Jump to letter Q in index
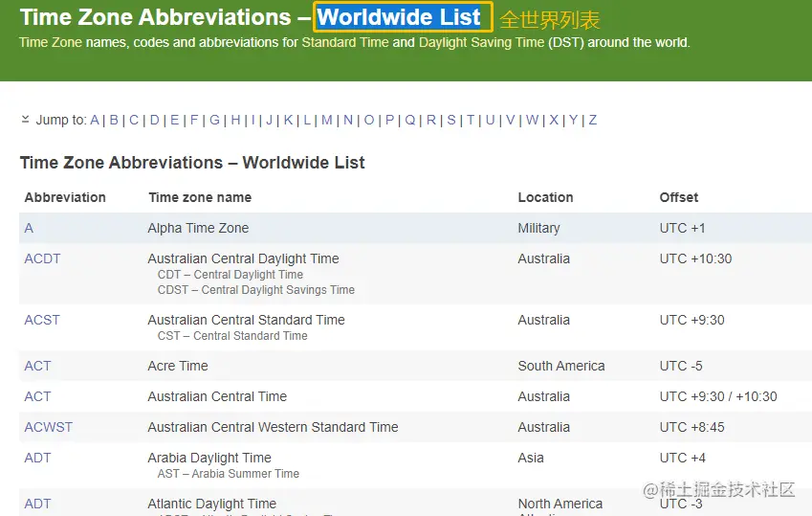Viewport: 812px width, 516px height. [x=410, y=121]
